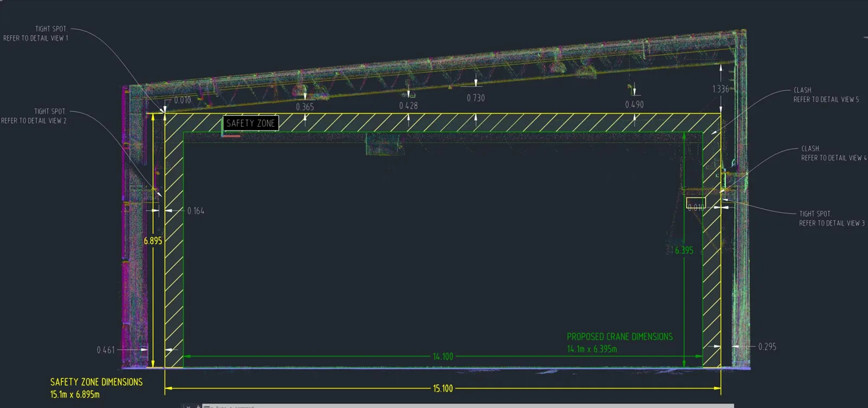The height and width of the screenshot is (408, 868).
Task: Select the green 14.100 width dimension
Action: coord(443,357)
